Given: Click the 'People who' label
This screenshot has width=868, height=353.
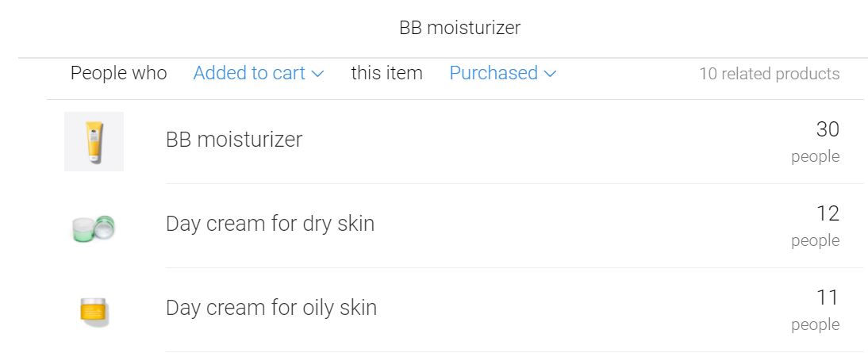Looking at the screenshot, I should click(119, 73).
